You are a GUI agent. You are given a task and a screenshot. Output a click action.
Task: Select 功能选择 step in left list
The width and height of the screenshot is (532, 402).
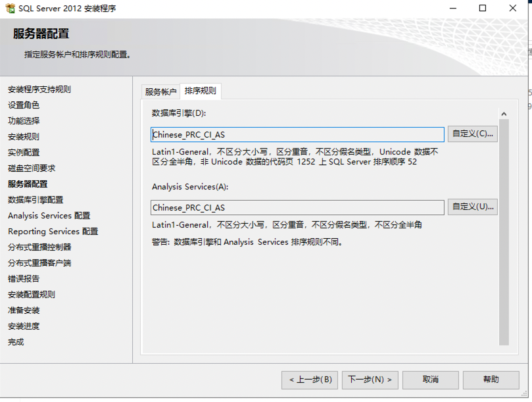(24, 121)
